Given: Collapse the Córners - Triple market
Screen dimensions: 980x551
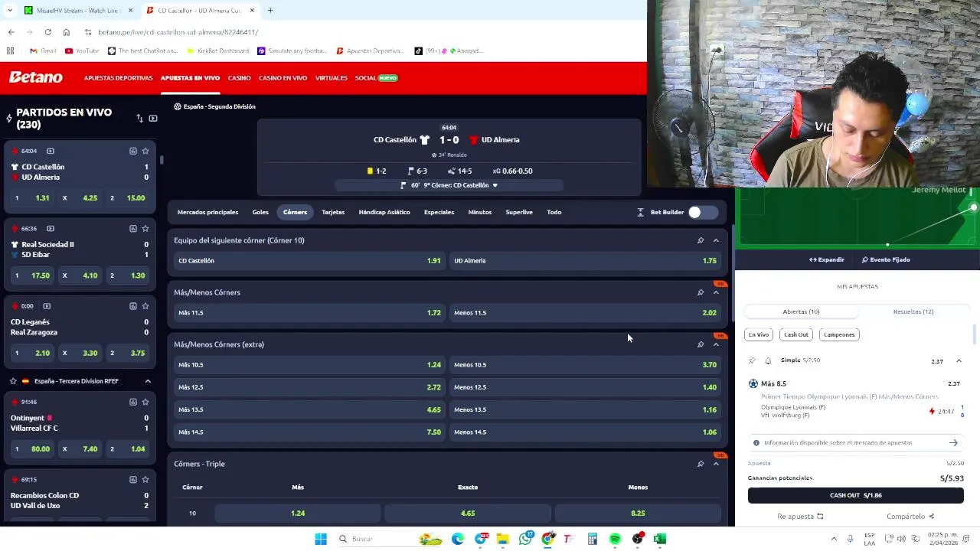Looking at the screenshot, I should (x=716, y=464).
